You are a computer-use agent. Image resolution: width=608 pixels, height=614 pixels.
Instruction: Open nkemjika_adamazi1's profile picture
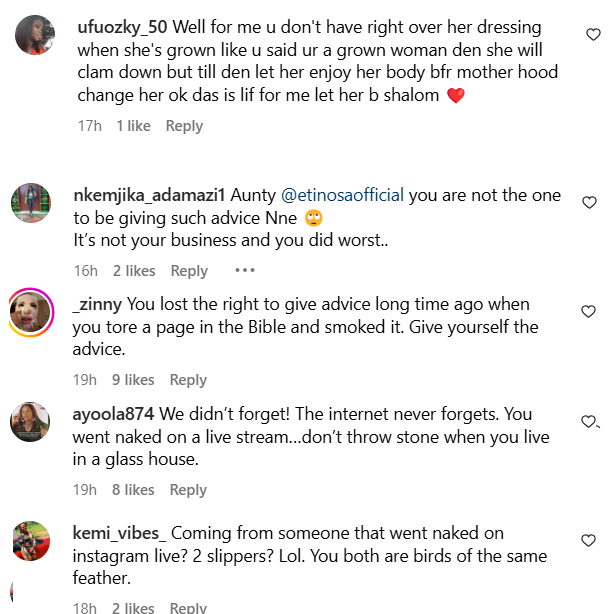tap(31, 203)
